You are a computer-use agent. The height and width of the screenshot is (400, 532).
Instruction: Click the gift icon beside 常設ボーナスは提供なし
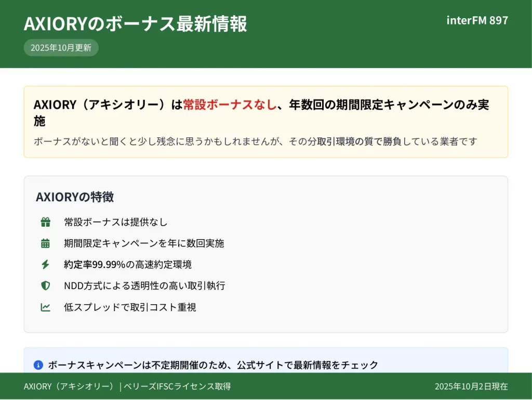(46, 222)
